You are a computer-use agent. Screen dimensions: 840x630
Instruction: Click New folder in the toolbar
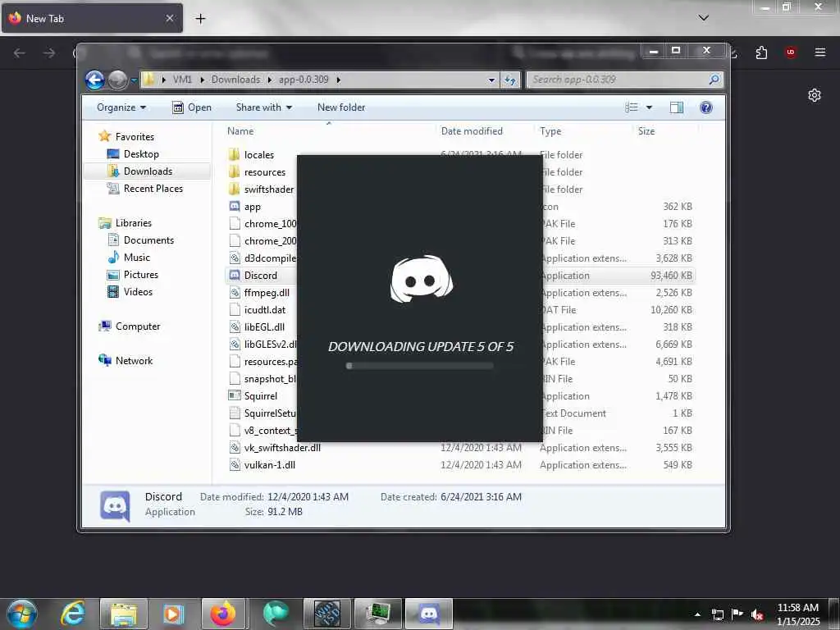tap(341, 107)
